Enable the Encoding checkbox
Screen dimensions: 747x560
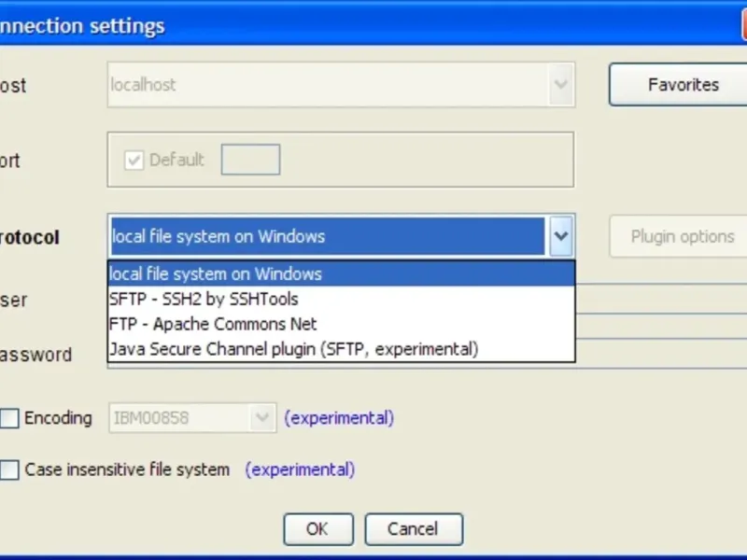(x=9, y=418)
